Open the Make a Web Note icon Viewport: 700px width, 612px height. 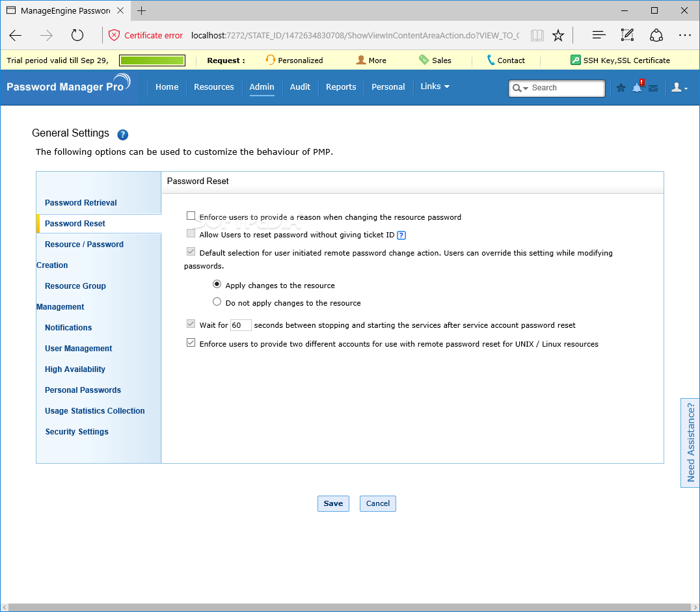[627, 35]
